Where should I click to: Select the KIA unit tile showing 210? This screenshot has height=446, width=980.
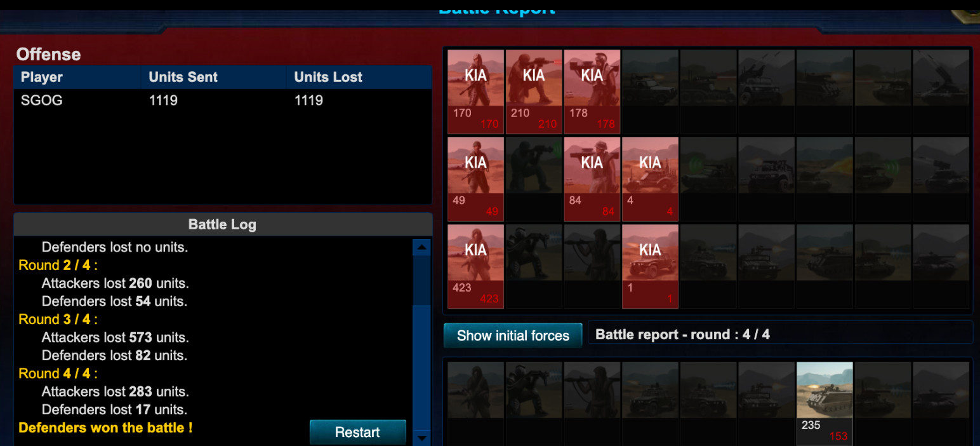point(534,91)
